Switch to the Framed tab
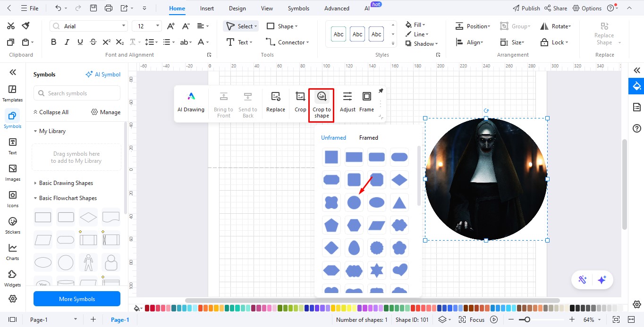 tap(368, 138)
